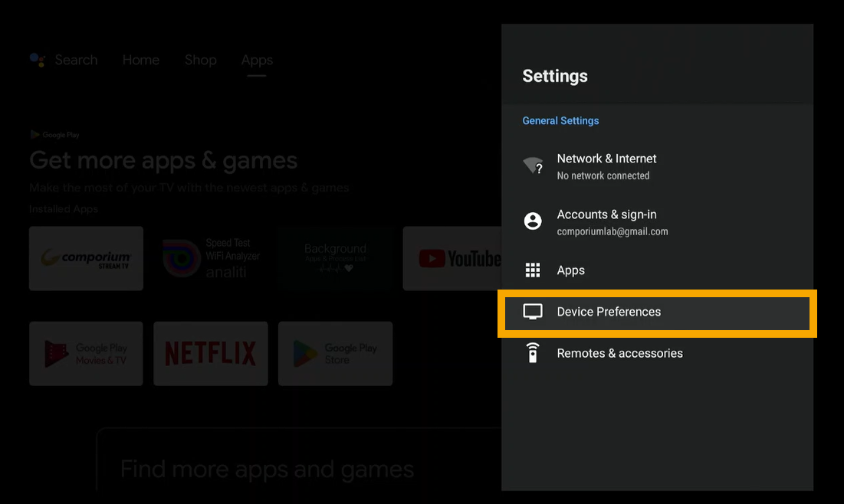Click the comporiumlab@gmail.com account text
This screenshot has height=504, width=844.
click(x=612, y=232)
